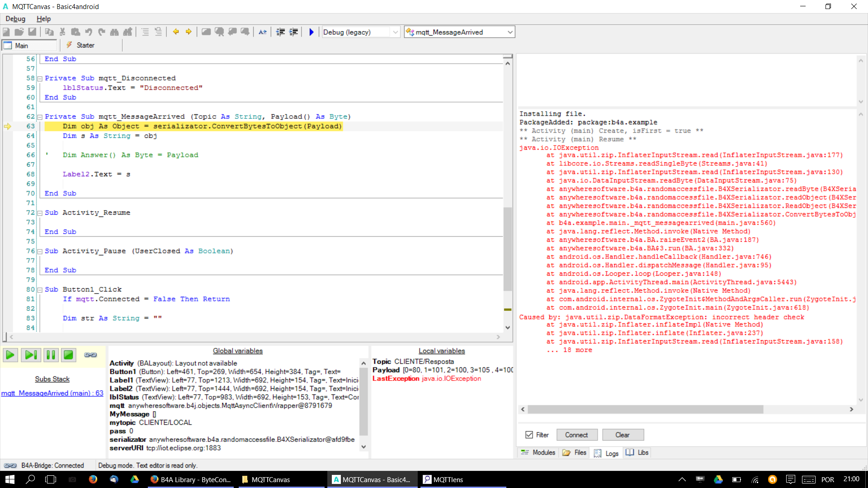Click the green Pause debugger button
This screenshot has height=488, width=868.
(x=51, y=355)
